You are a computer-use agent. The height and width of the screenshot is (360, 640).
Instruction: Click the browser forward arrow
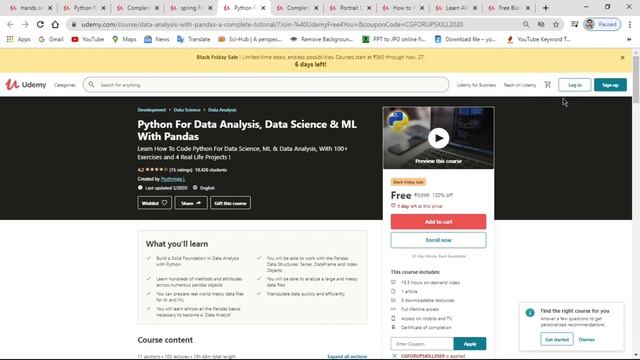tap(25, 24)
